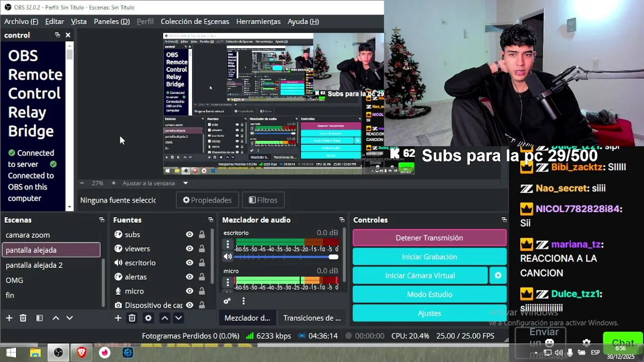Enable Modo Estudio
644x362 pixels.
point(429,294)
